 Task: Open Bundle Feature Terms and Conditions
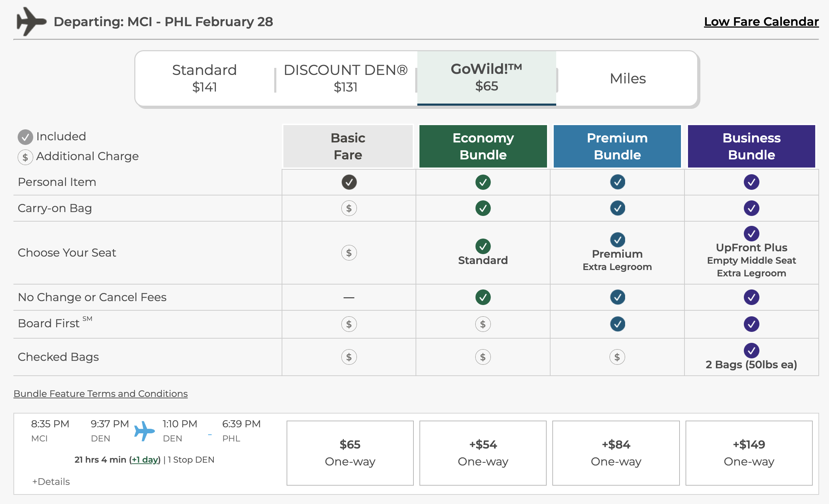101,394
